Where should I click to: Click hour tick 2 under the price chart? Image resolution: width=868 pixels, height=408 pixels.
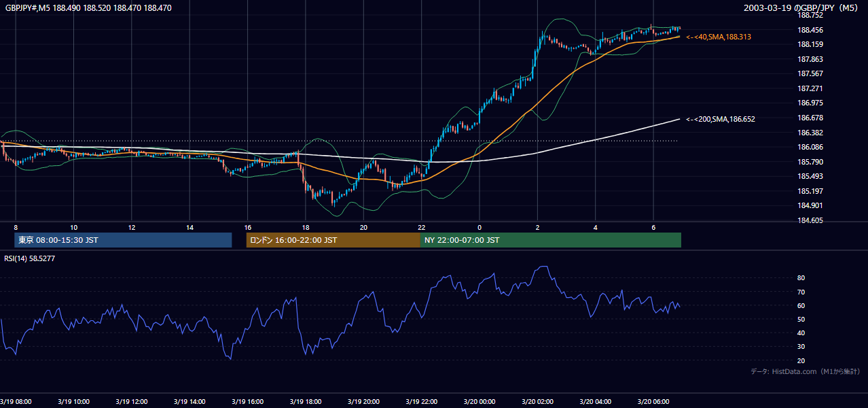tap(537, 227)
